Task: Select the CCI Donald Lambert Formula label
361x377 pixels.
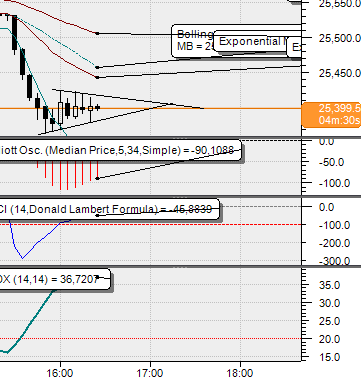Action: [109, 209]
